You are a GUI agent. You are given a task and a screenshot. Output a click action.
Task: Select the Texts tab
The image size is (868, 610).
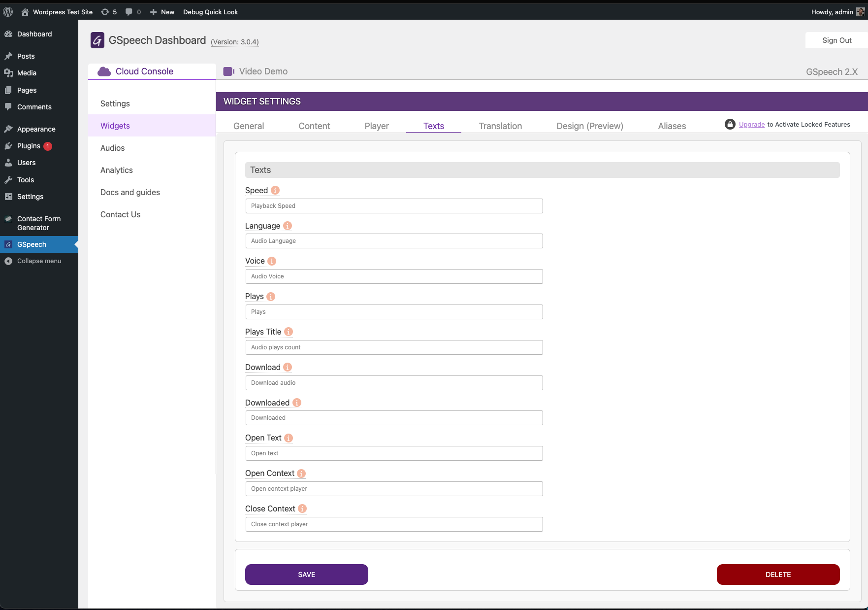pyautogui.click(x=434, y=126)
